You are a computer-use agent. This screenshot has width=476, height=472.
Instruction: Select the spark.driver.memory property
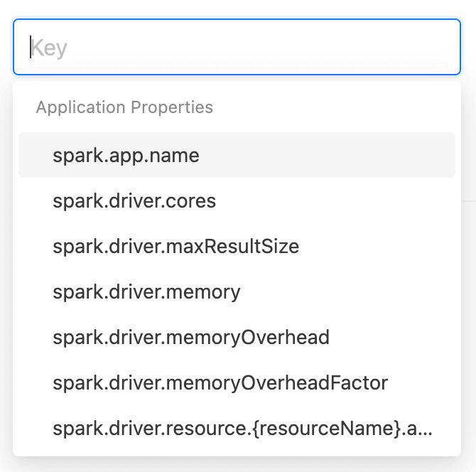pyautogui.click(x=237, y=291)
